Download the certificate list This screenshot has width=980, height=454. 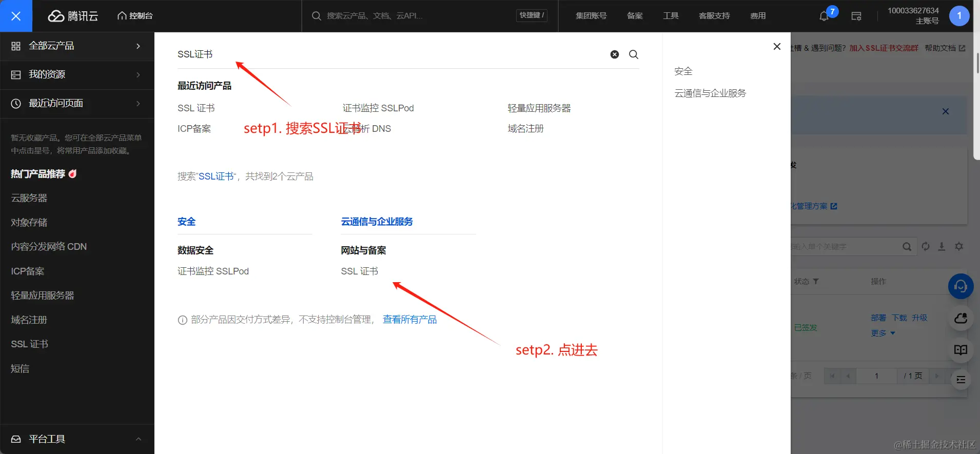[x=942, y=247]
